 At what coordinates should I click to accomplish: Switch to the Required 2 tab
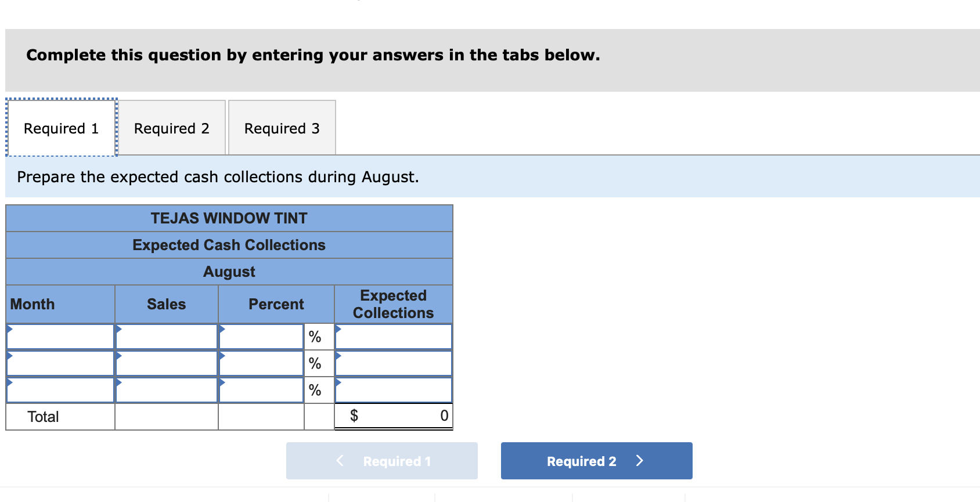[x=171, y=128]
